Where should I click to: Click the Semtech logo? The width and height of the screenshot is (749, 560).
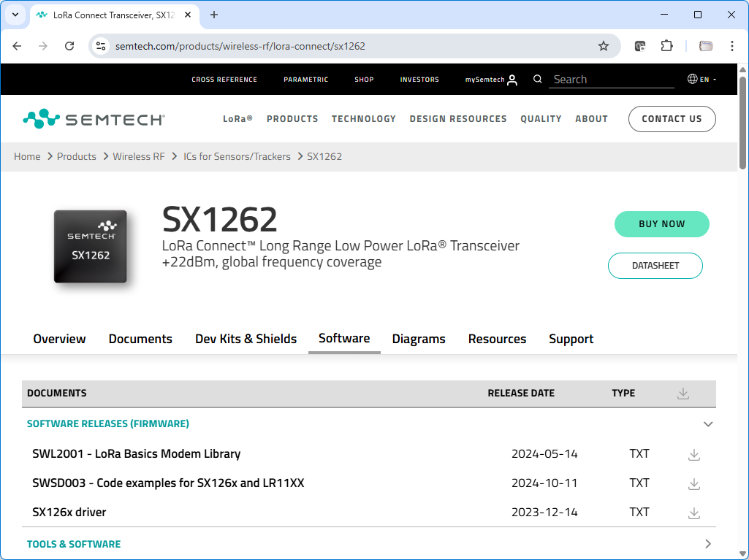[x=93, y=117]
